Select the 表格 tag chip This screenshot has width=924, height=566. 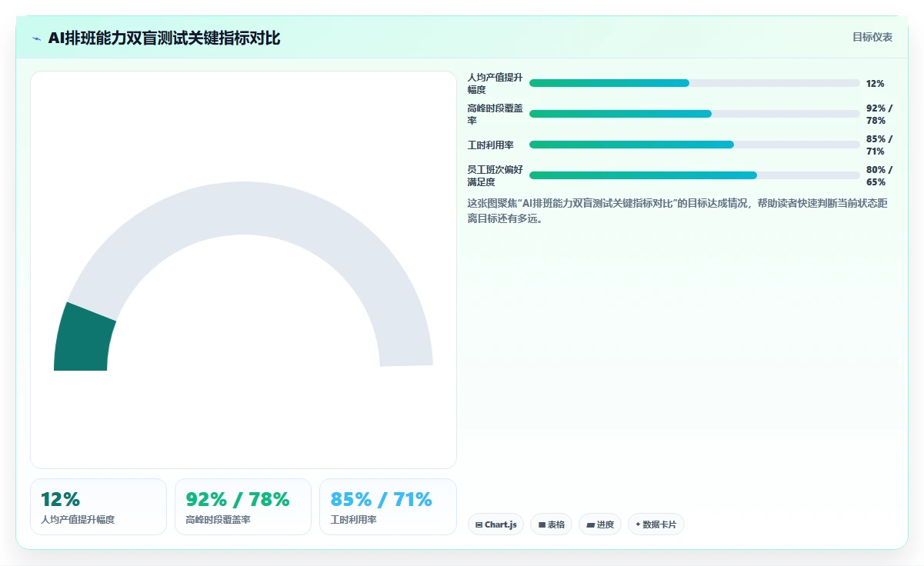tap(552, 524)
